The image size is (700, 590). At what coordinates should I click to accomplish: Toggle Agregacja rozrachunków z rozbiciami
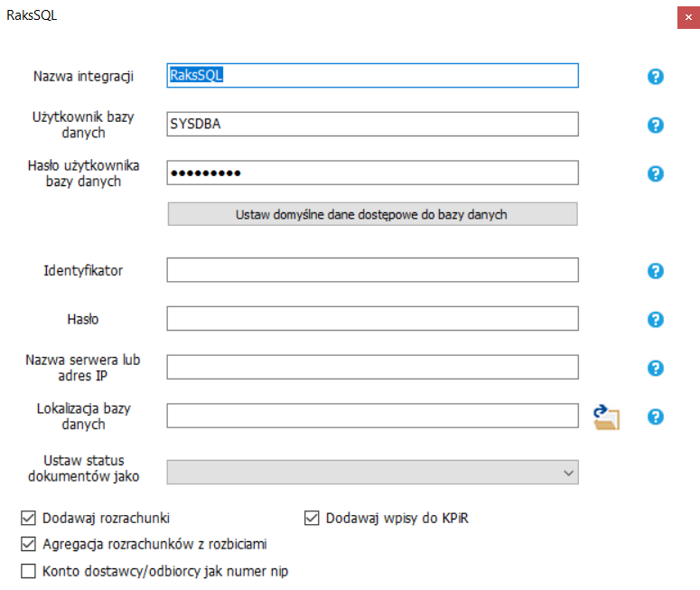click(28, 544)
